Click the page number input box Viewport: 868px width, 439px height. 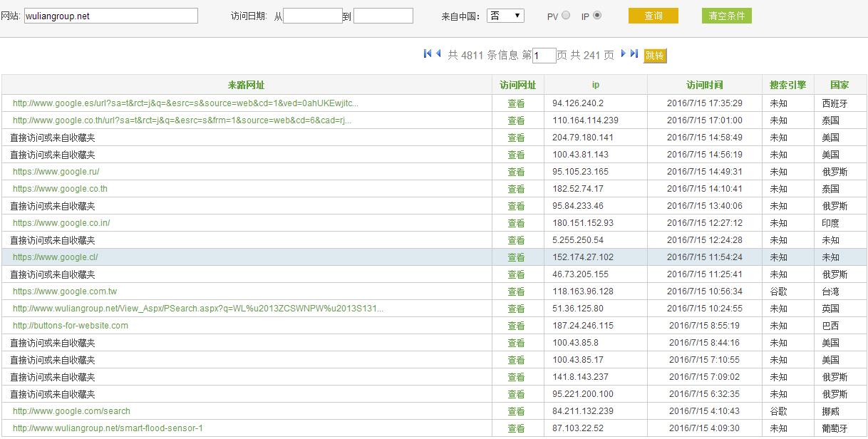(544, 56)
